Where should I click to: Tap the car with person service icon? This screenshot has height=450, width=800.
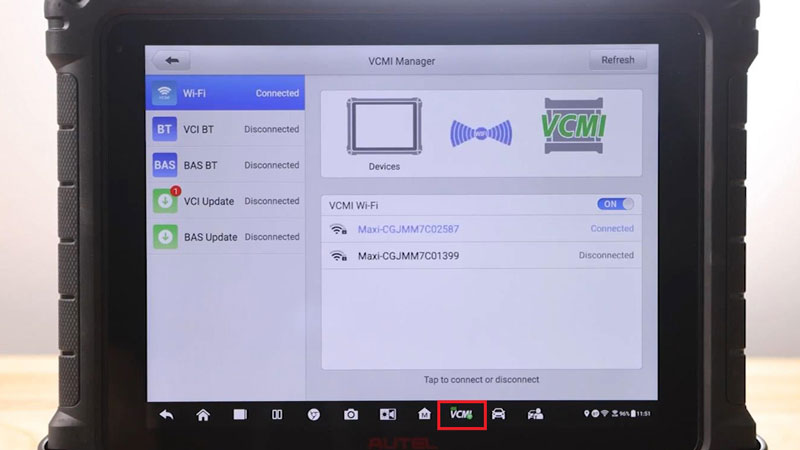point(535,414)
